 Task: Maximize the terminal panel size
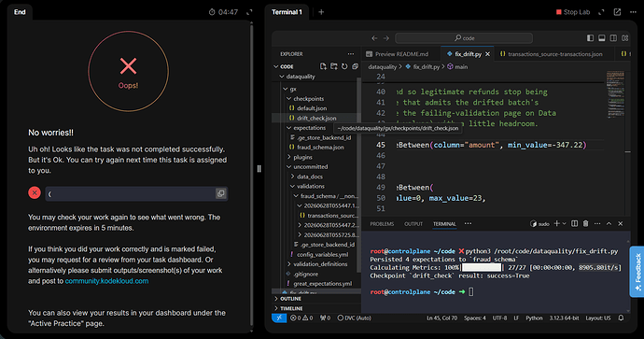click(609, 223)
